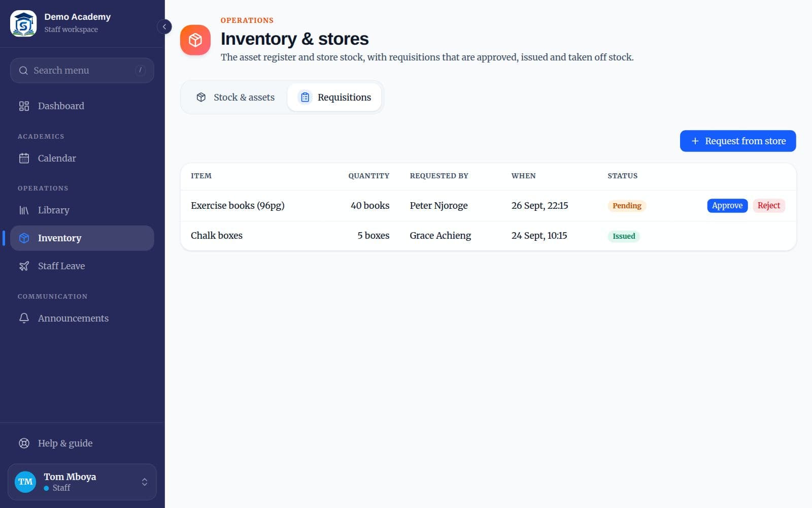
Task: Approve the Exercise books requisition
Action: (727, 206)
